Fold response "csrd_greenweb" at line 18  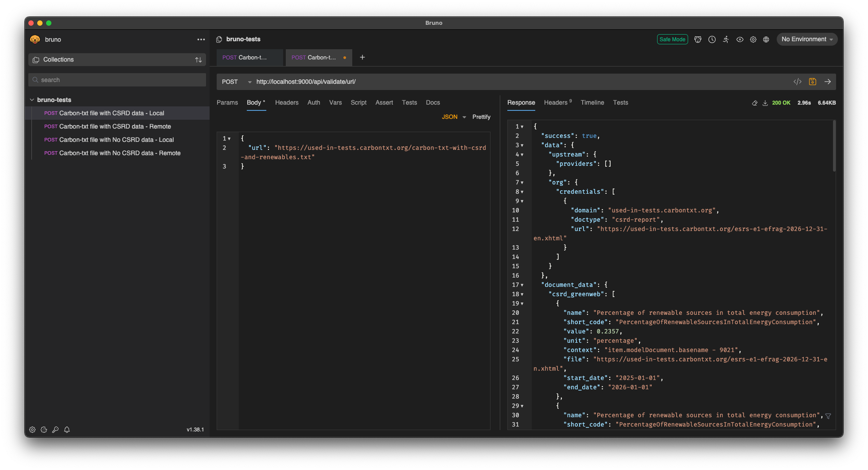(x=522, y=294)
